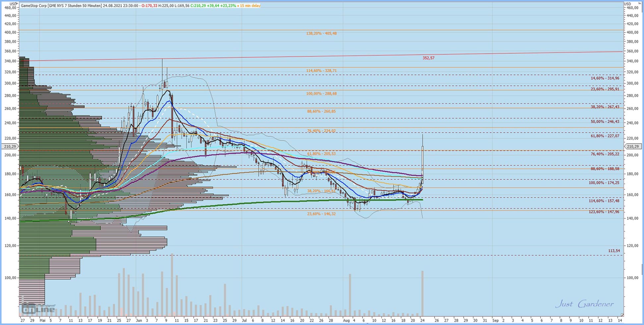Click the 'Aug' month marker on time axis
Image resolution: width=644 pixels, height=325 pixels.
pyautogui.click(x=346, y=321)
